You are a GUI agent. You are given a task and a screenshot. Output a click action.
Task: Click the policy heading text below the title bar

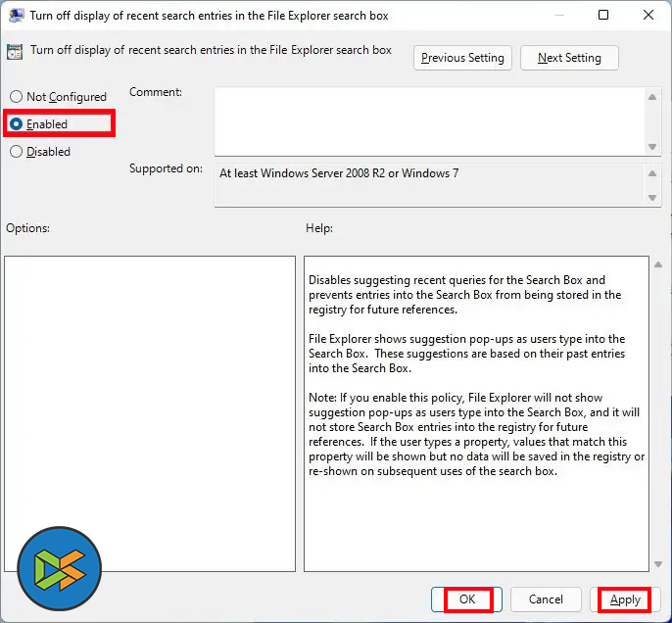click(211, 50)
